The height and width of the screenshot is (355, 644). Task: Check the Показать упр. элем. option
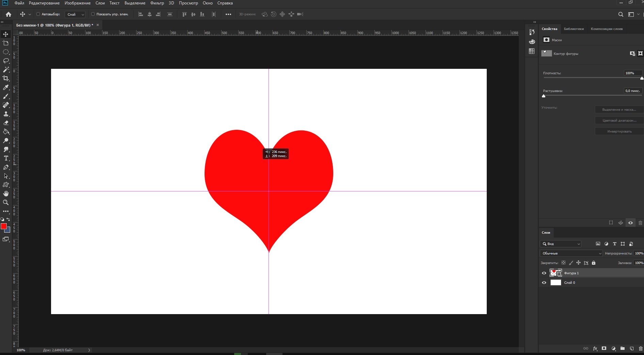click(93, 14)
